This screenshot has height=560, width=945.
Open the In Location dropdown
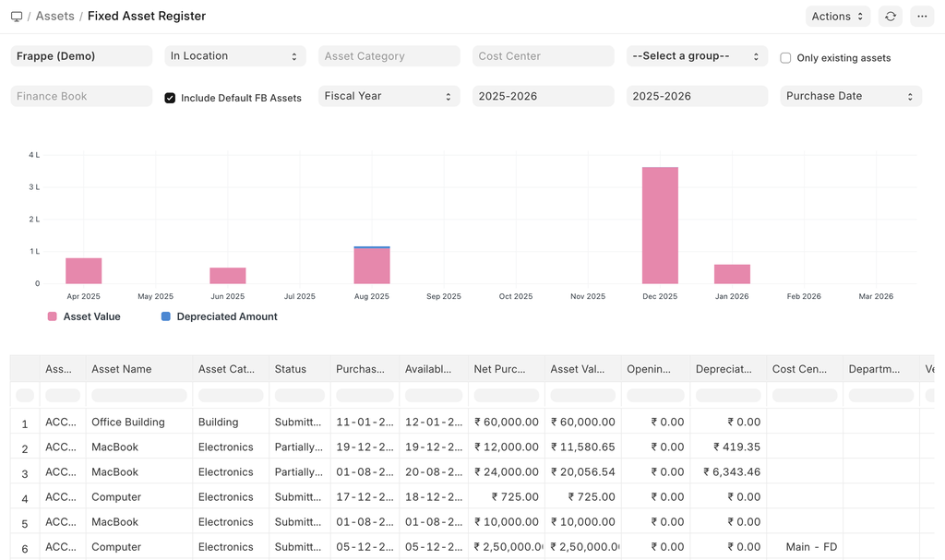[x=235, y=56]
